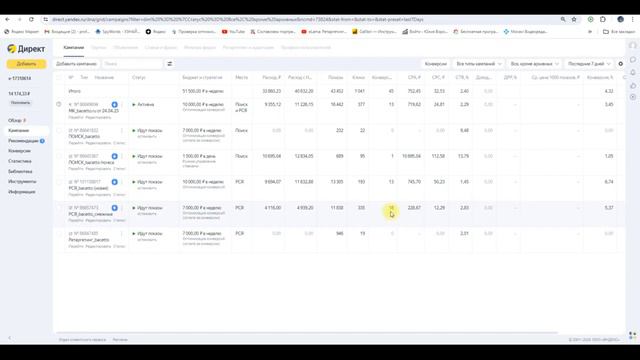Open the 'Последние 7 дней' period dropdown
Viewport: 640px width, 360px height.
589,64
